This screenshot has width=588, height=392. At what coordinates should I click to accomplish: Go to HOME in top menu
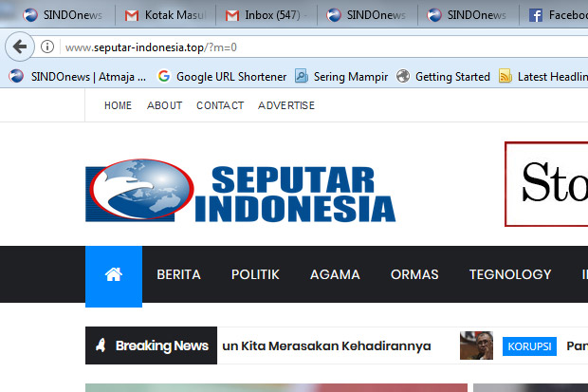(118, 105)
